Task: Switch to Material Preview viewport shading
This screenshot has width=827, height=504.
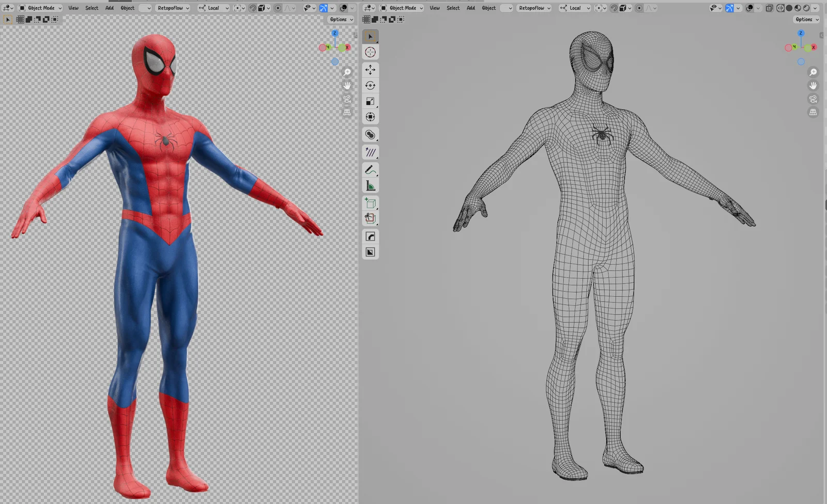Action: [x=798, y=8]
